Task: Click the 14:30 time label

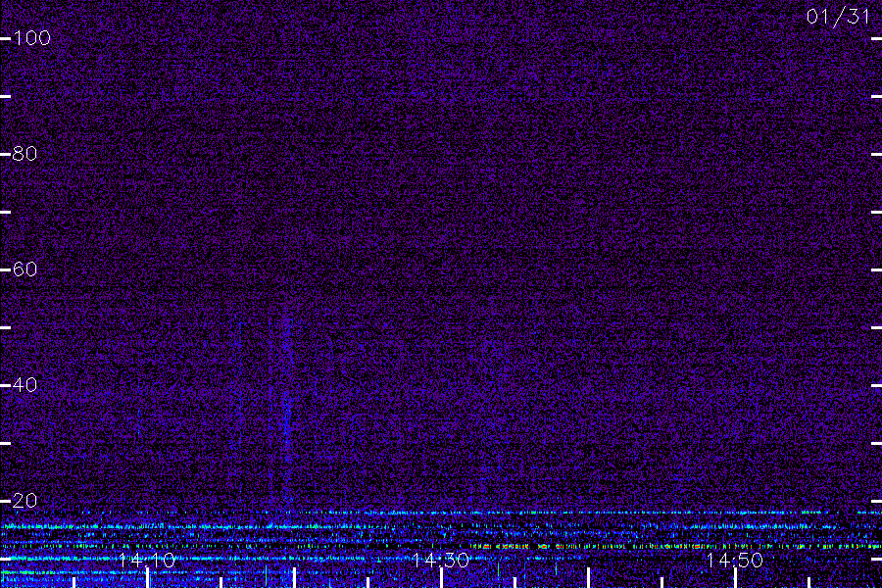Action: click(440, 560)
